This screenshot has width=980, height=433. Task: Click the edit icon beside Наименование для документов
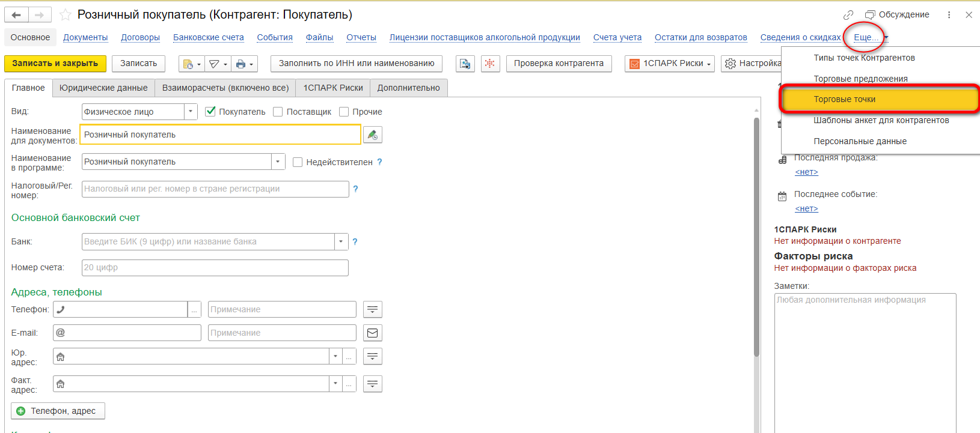[x=373, y=135]
